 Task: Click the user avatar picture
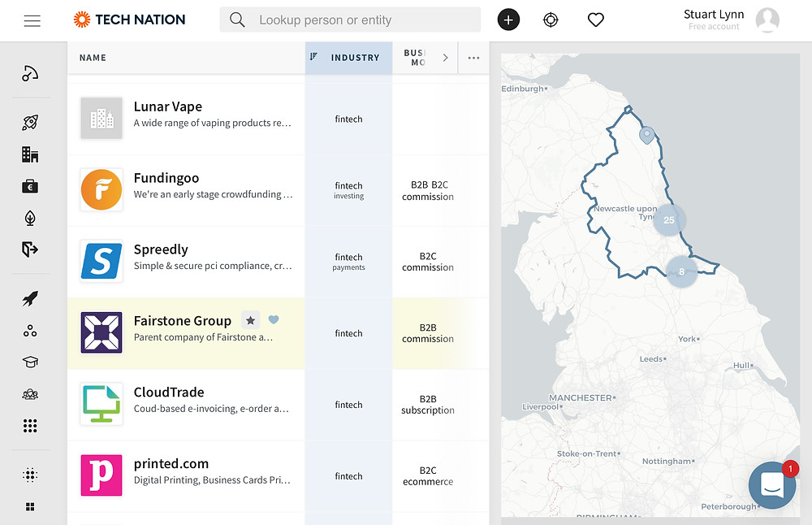point(767,20)
